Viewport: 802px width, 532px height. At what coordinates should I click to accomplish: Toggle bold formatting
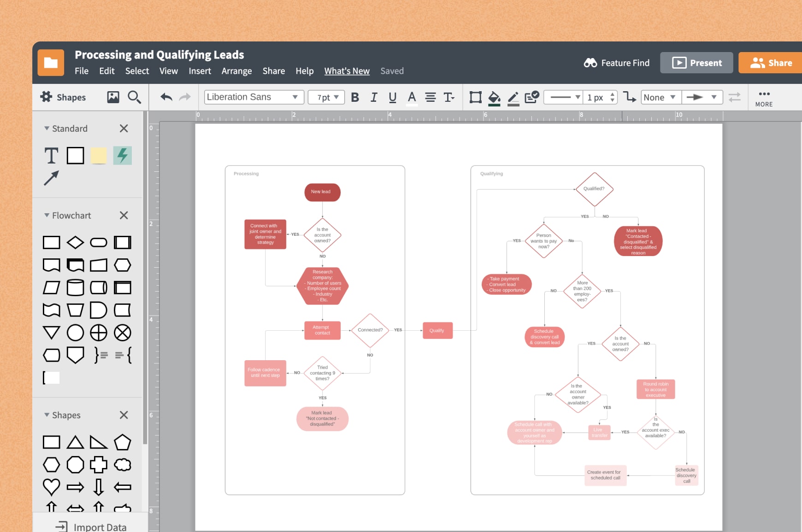click(x=355, y=97)
